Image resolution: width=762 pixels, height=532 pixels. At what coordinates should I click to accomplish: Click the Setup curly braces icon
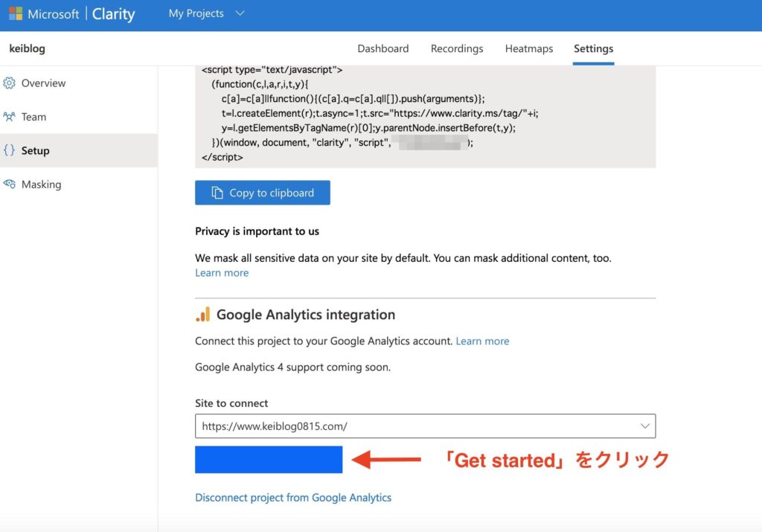9,150
